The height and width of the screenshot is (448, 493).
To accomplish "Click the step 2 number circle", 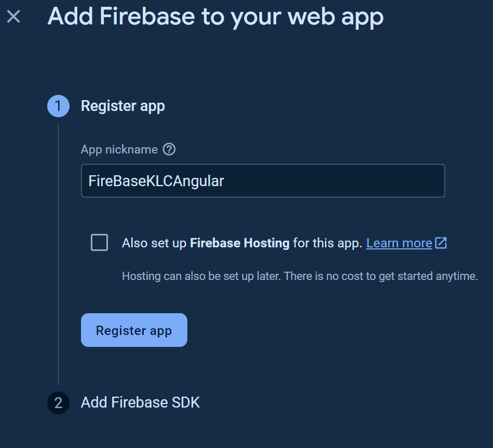I will (58, 403).
